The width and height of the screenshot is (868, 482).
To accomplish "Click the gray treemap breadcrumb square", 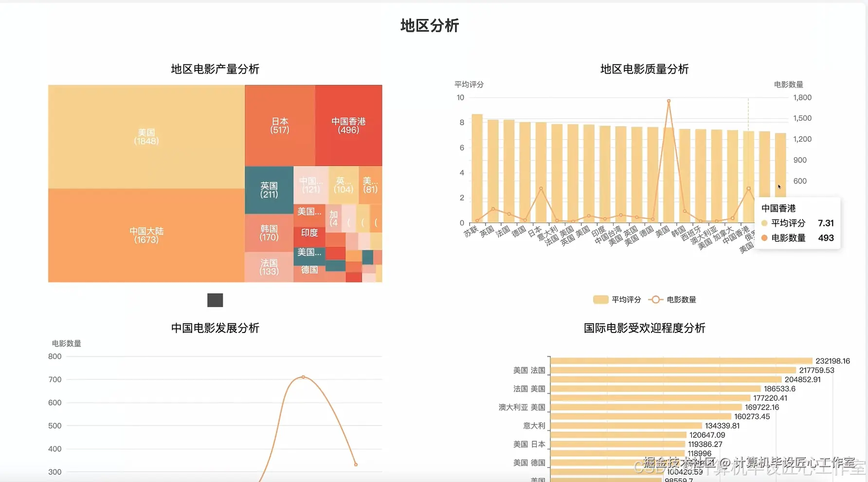I will [x=215, y=300].
